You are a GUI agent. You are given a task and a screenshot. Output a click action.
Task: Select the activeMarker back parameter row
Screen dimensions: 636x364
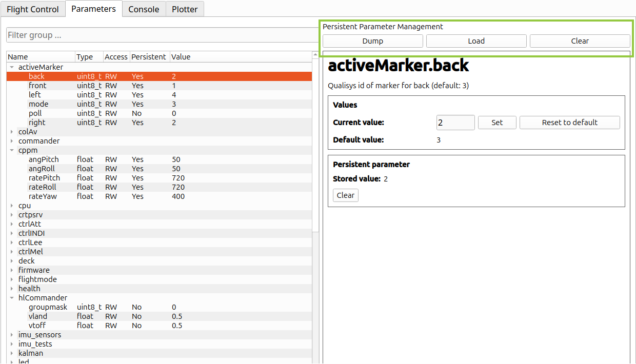pos(159,76)
